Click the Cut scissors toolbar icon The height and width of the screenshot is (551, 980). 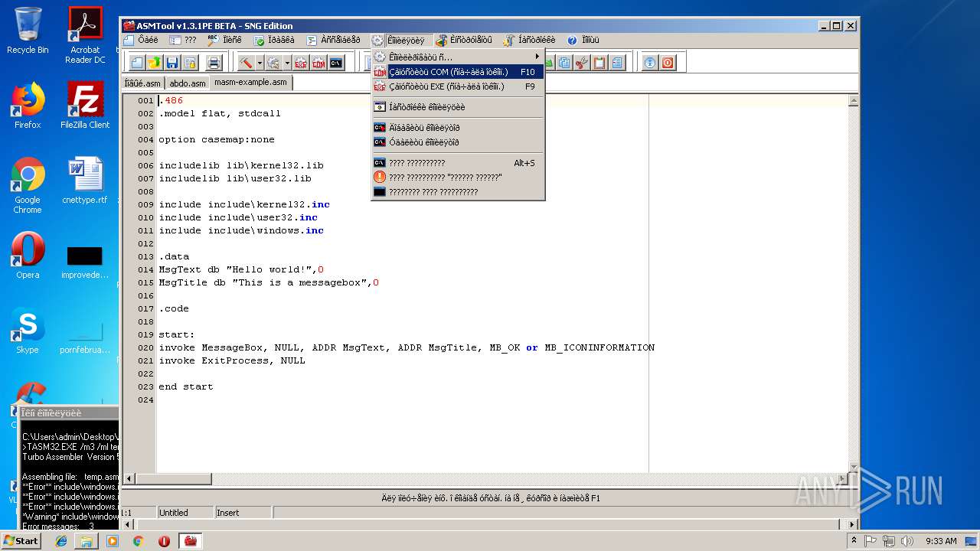[582, 63]
